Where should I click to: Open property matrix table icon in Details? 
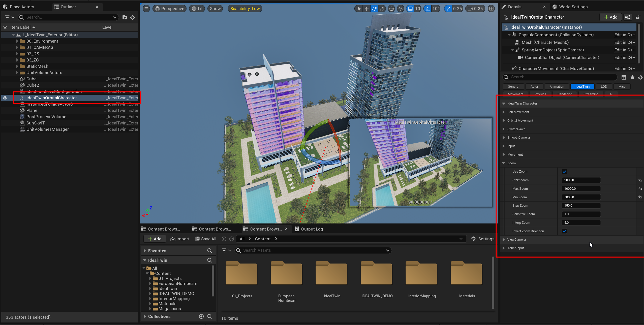[x=624, y=77]
